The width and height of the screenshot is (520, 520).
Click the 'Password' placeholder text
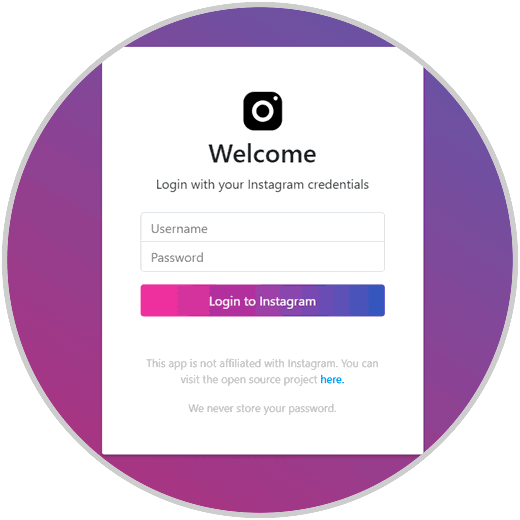pos(177,258)
